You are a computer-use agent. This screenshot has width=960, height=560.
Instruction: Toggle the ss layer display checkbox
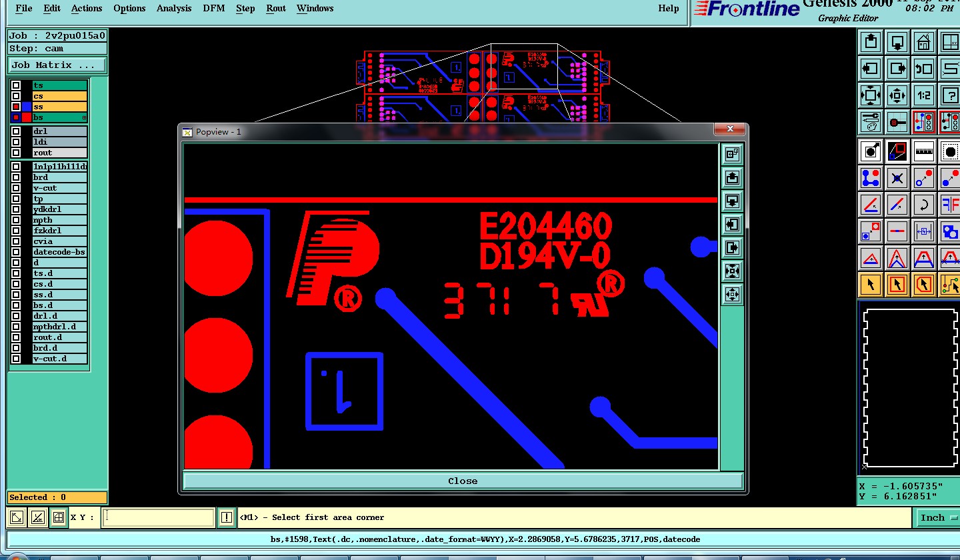click(x=16, y=107)
